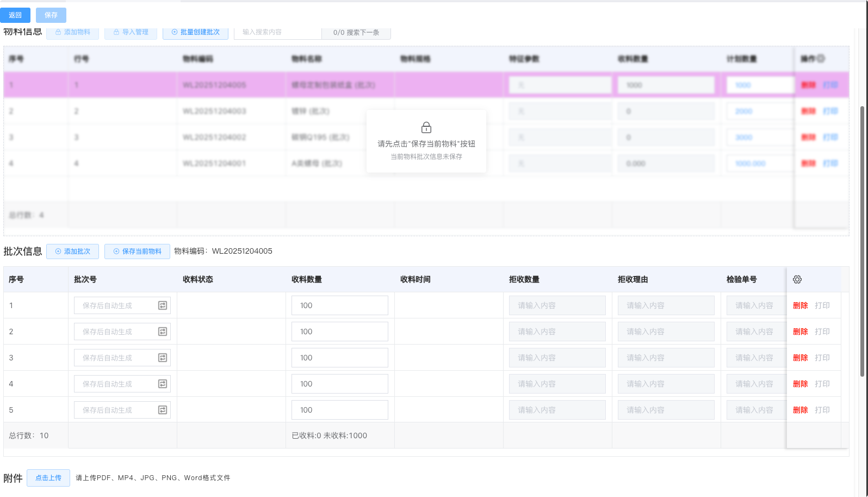Image resolution: width=868 pixels, height=497 pixels.
Task: Click the batch number generate icon in row 5
Action: point(163,410)
